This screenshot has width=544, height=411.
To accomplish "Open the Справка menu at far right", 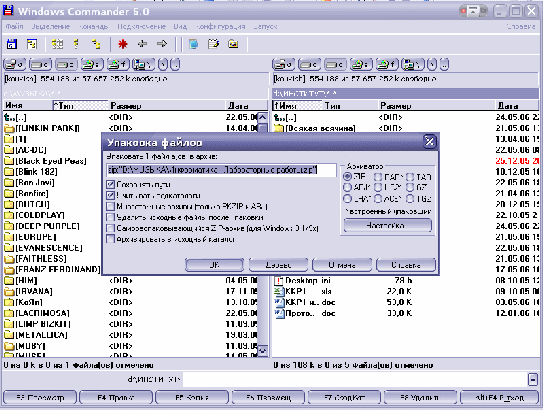I will pos(520,26).
